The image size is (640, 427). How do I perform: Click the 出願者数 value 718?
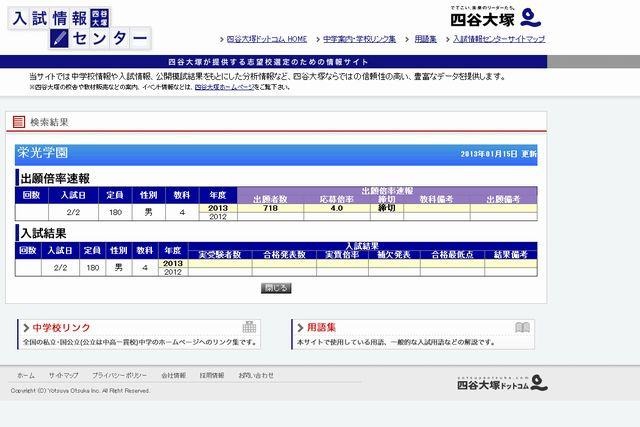[x=271, y=208]
